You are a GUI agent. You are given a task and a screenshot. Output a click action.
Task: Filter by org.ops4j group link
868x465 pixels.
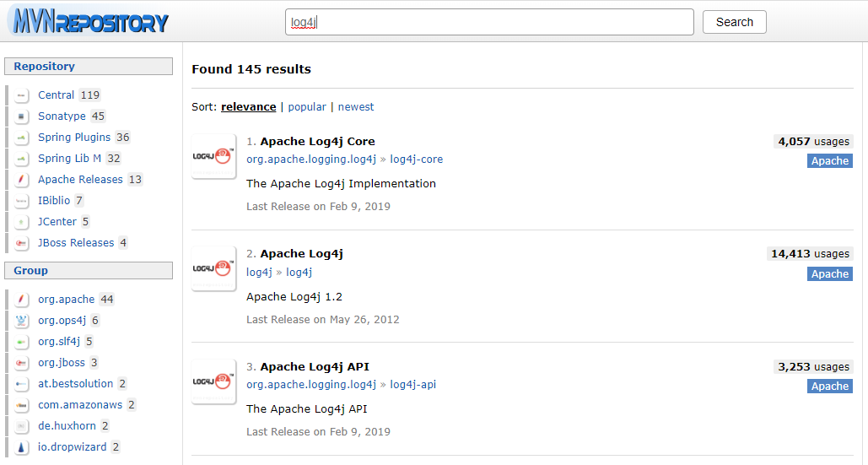tap(62, 321)
